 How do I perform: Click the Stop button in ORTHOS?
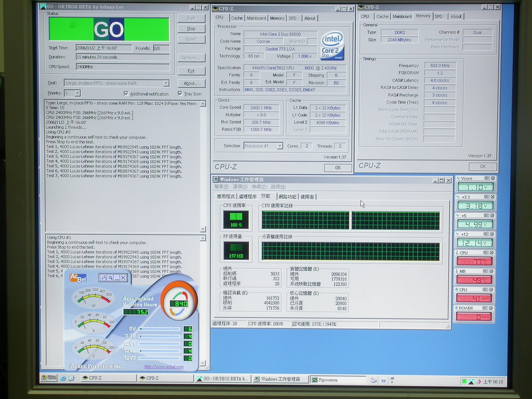pos(191,29)
